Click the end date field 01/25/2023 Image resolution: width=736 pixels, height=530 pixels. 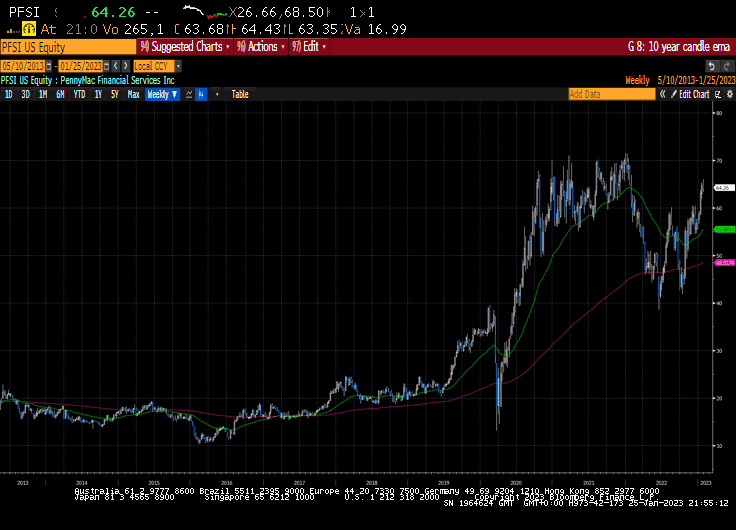[81, 66]
